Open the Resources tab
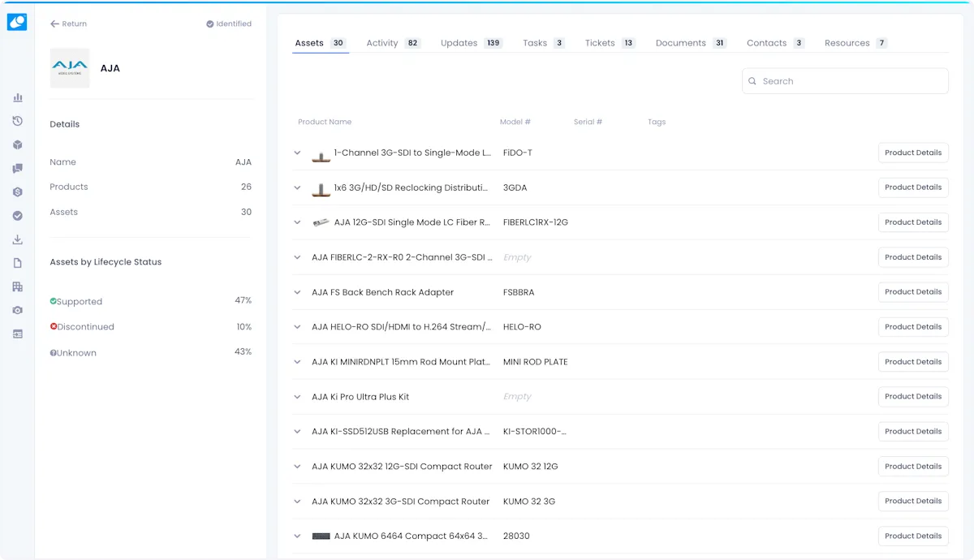 tap(856, 43)
